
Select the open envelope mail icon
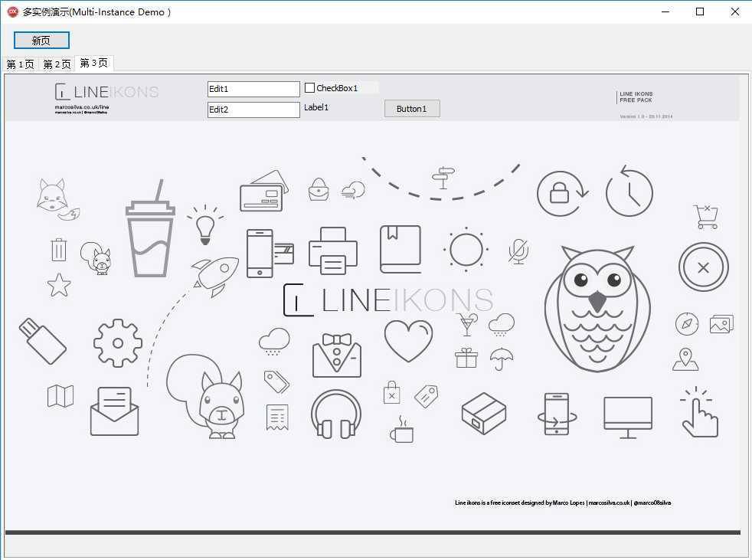[x=115, y=411]
